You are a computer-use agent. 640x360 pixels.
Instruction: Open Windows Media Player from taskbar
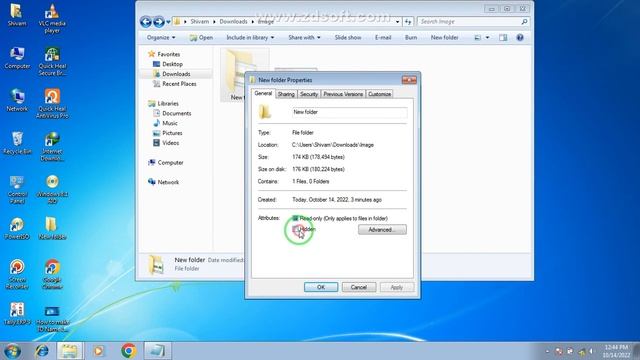pos(98,351)
